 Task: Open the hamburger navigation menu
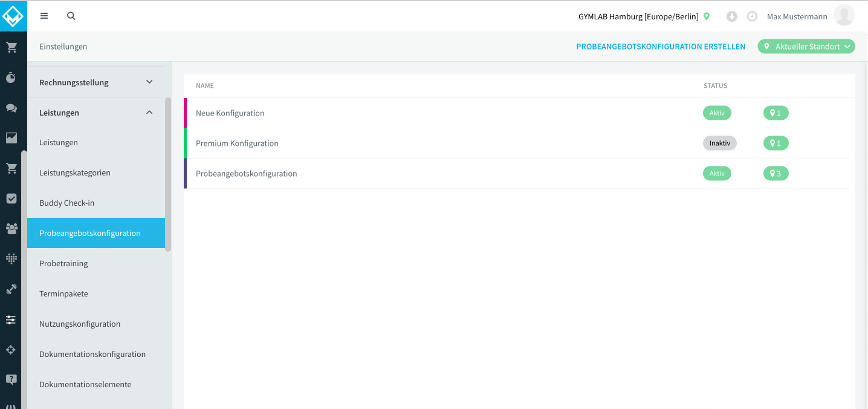tap(44, 16)
